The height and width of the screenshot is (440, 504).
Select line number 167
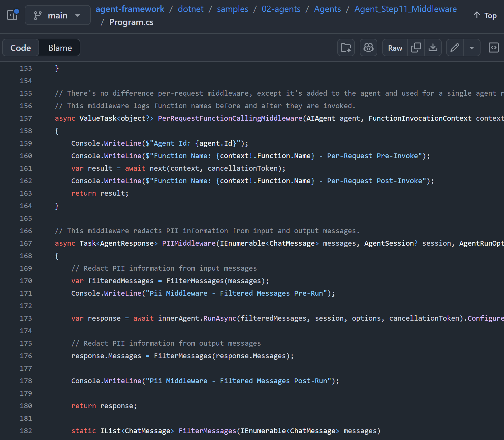[x=26, y=243]
